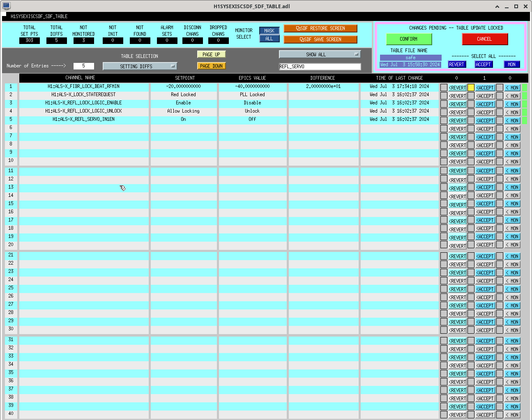The height and width of the screenshot is (420, 532).
Task: Click the Select All REVERT button
Action: [457, 65]
